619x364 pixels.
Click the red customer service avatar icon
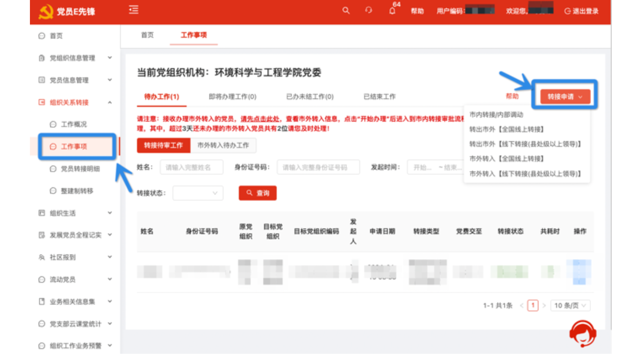(x=583, y=334)
